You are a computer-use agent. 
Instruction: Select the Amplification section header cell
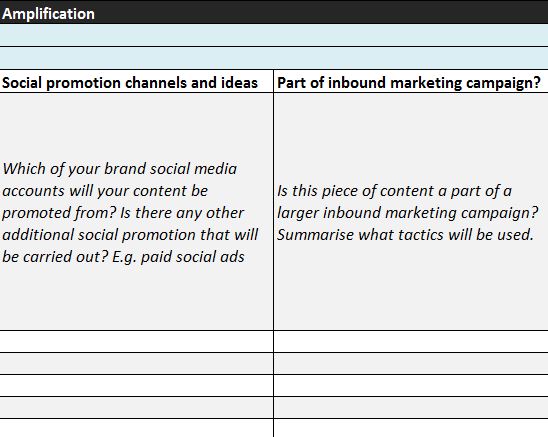click(274, 12)
